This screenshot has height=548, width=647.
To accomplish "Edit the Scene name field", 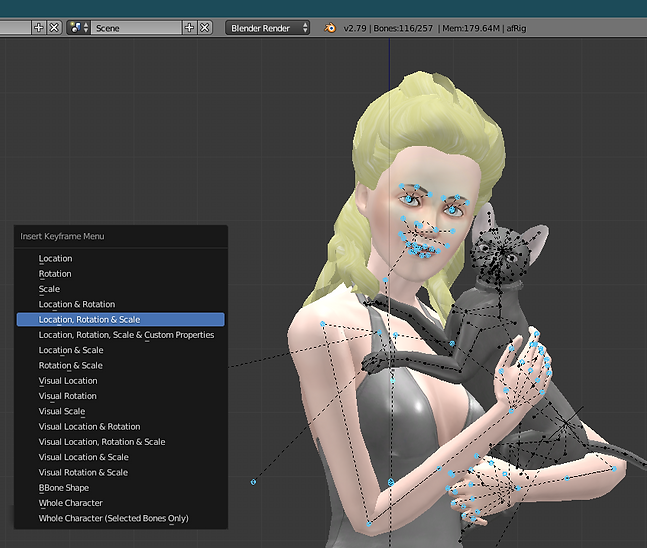I will click(x=136, y=28).
